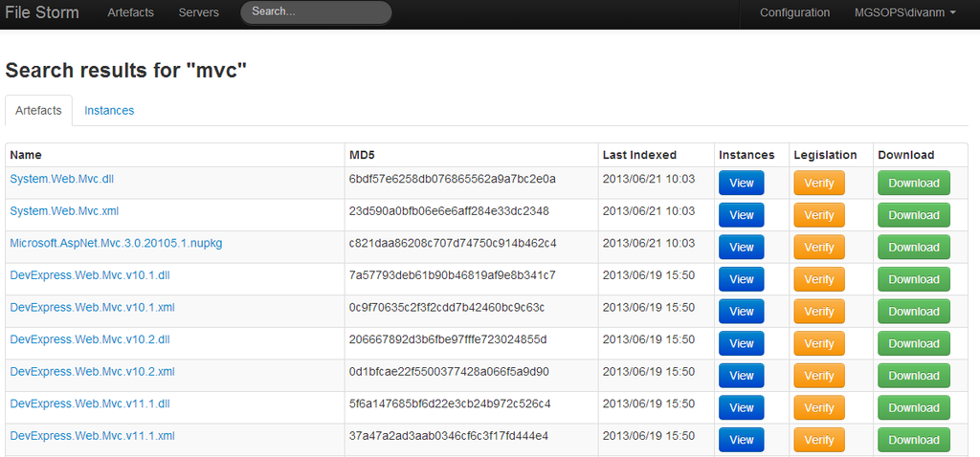Open the DevExpress.Web.Mvc.v10.2.xml link
Viewport: 980px width, 457px height.
tap(93, 372)
